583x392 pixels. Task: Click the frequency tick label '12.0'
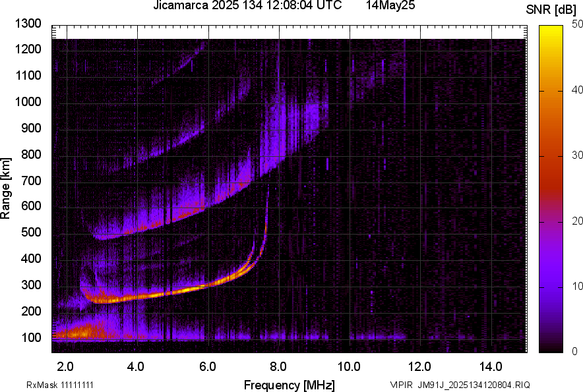coord(420,367)
